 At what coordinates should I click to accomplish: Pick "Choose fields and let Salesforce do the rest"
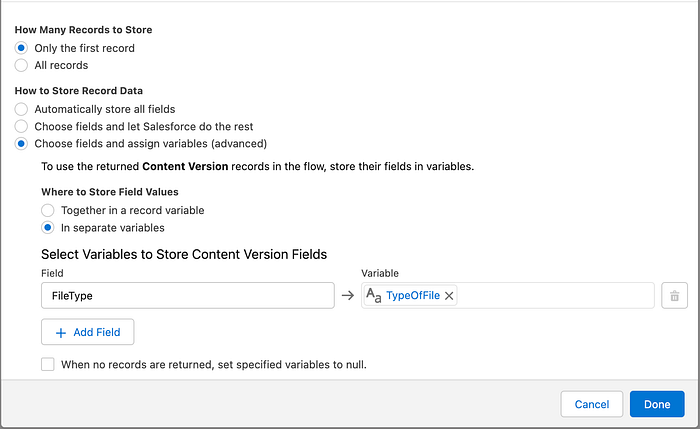pos(21,126)
